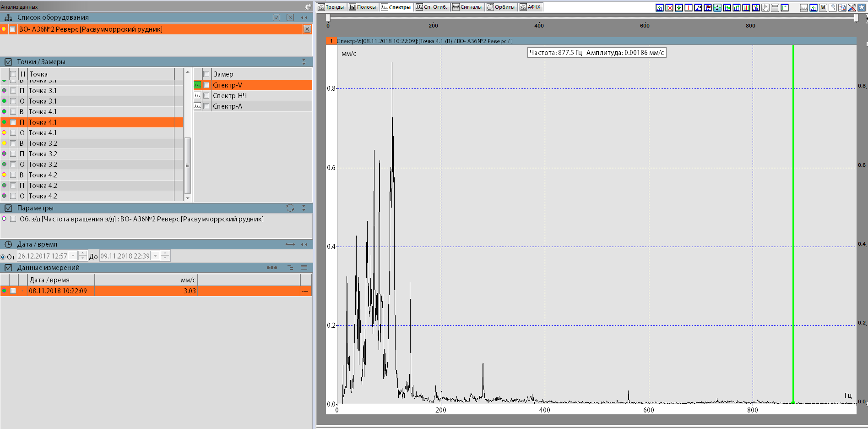Click the До date spinner arrows
This screenshot has width=868, height=429.
[165, 256]
